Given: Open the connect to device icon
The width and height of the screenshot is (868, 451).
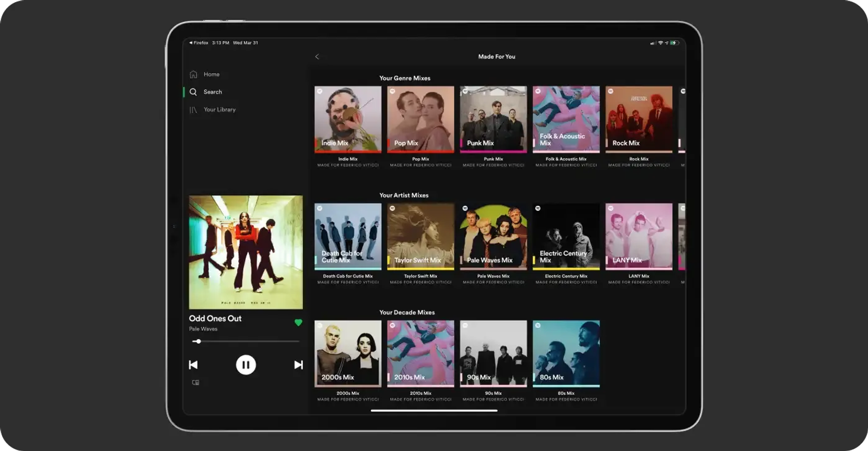Looking at the screenshot, I should (x=196, y=383).
